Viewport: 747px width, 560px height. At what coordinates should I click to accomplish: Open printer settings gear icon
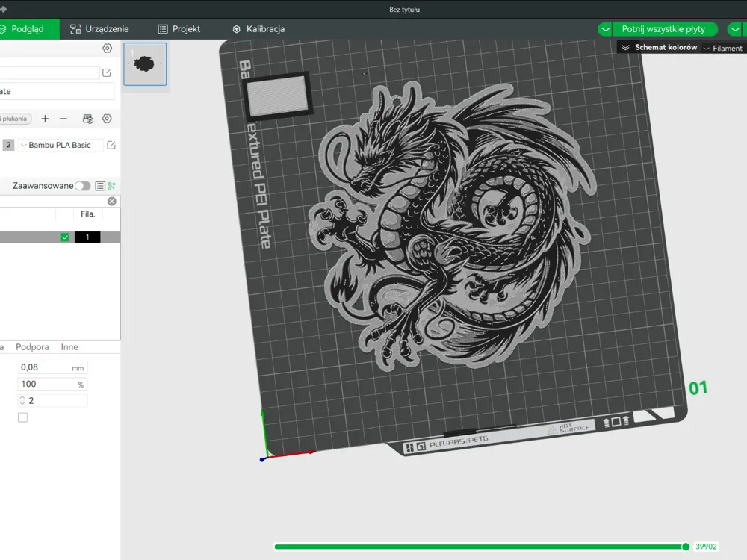(107, 48)
